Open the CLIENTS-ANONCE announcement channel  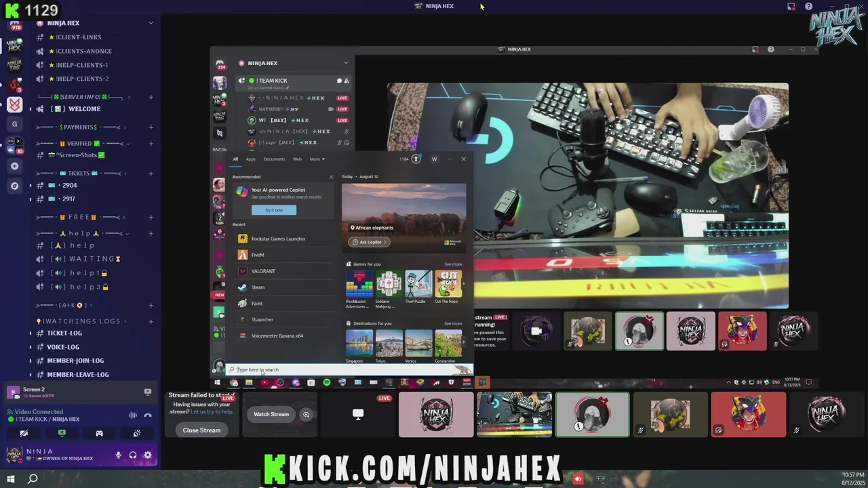84,51
